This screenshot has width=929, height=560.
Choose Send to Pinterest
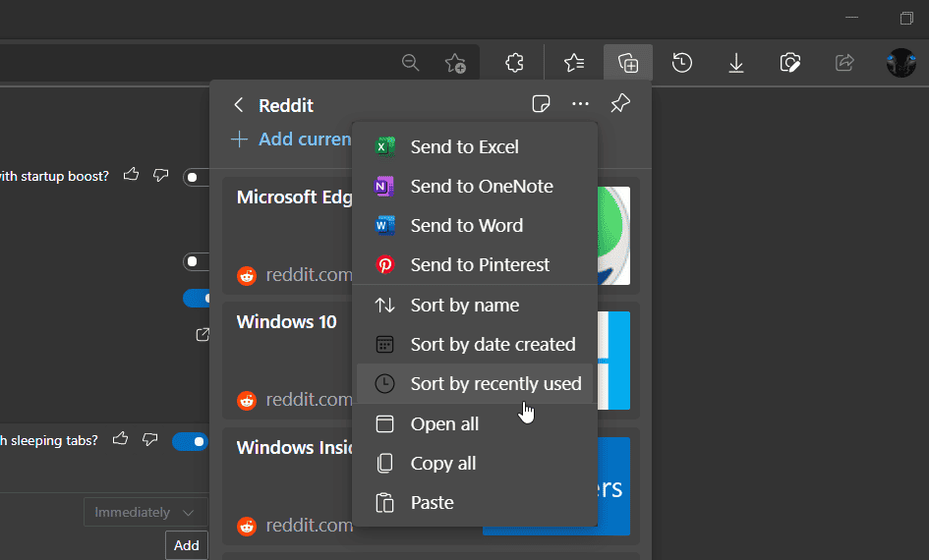coord(475,264)
